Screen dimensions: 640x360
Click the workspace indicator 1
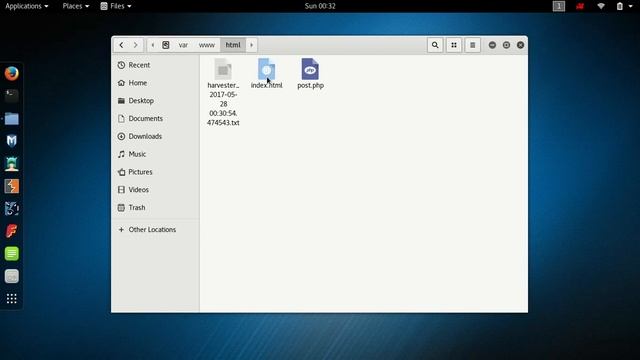(x=559, y=6)
